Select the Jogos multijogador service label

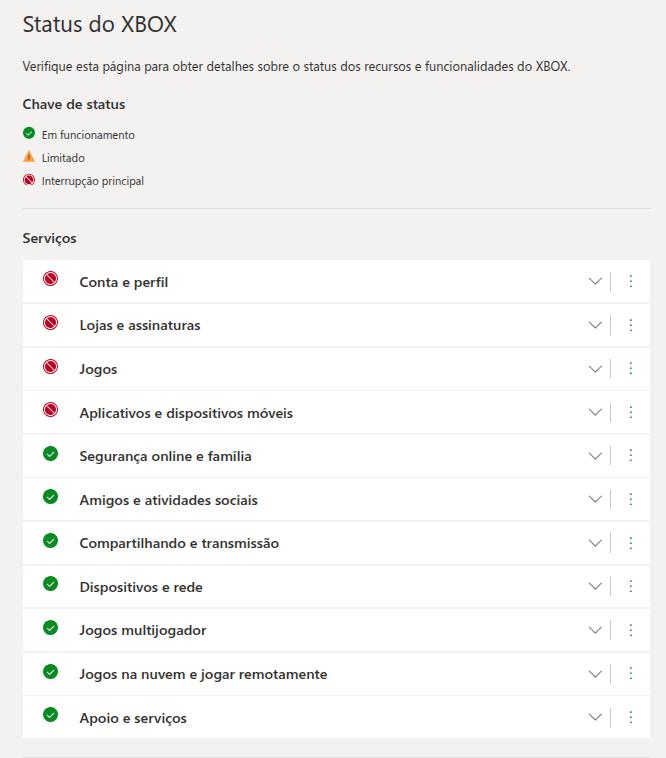(143, 631)
